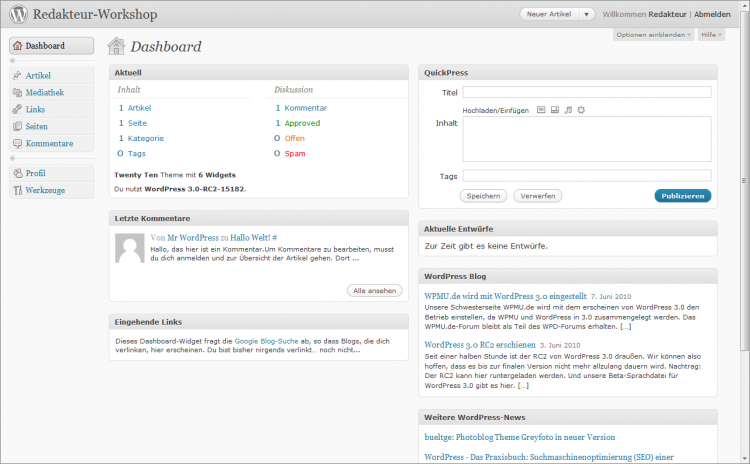The height and width of the screenshot is (464, 750).
Task: Click the QuickPress add media icon
Action: [581, 110]
